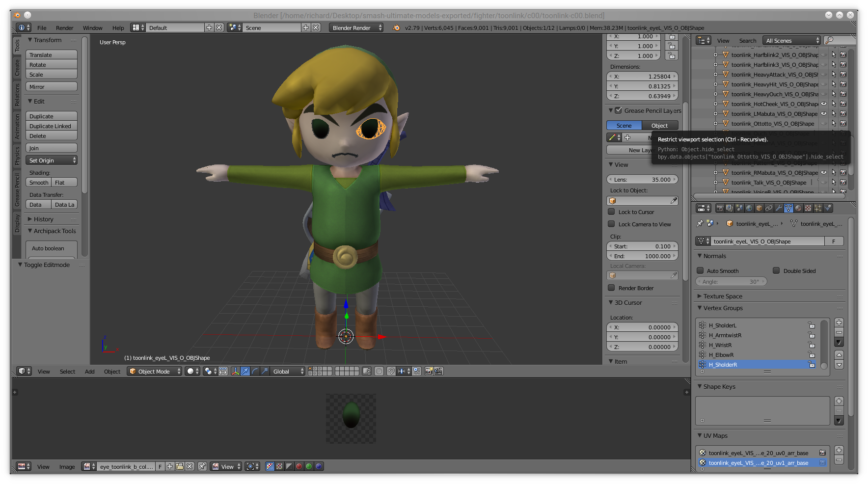868x484 pixels.
Task: Toggle the 3D manipulator widget in the viewport header
Action: [235, 371]
